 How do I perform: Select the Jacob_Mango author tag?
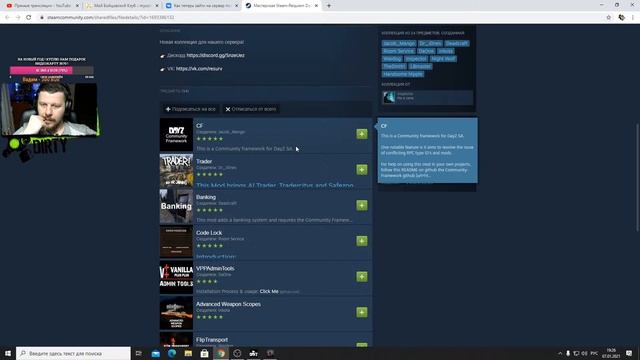click(x=399, y=43)
